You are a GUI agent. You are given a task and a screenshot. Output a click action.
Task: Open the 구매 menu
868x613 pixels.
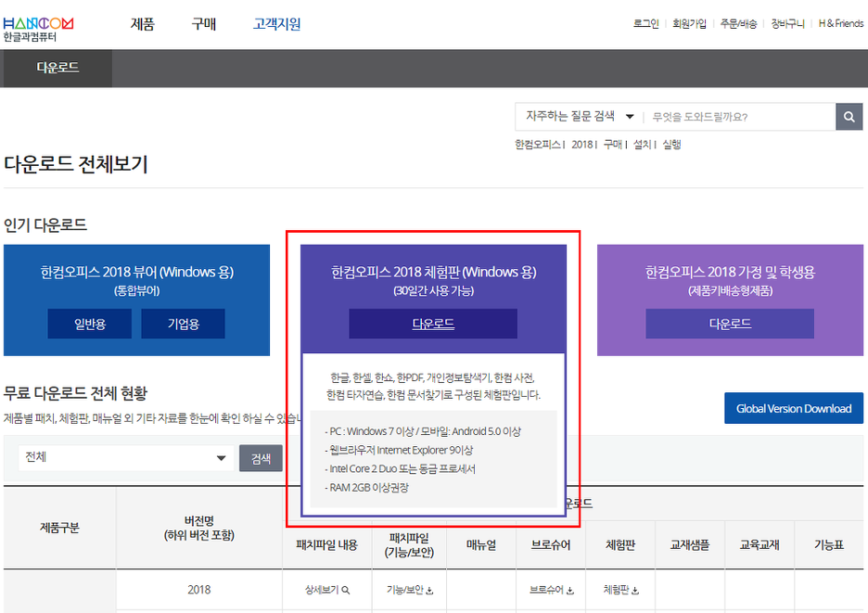204,24
